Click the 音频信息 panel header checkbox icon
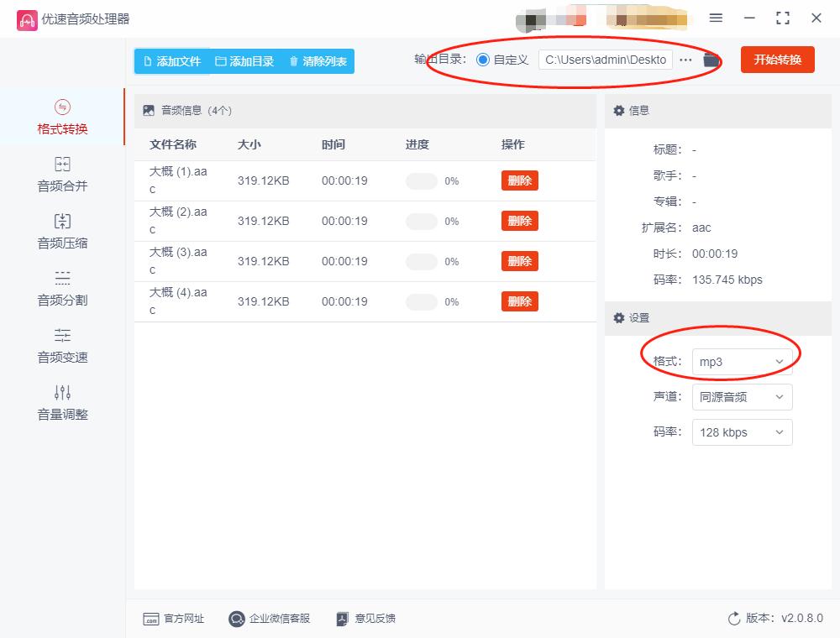The height and width of the screenshot is (638, 840). (x=149, y=110)
